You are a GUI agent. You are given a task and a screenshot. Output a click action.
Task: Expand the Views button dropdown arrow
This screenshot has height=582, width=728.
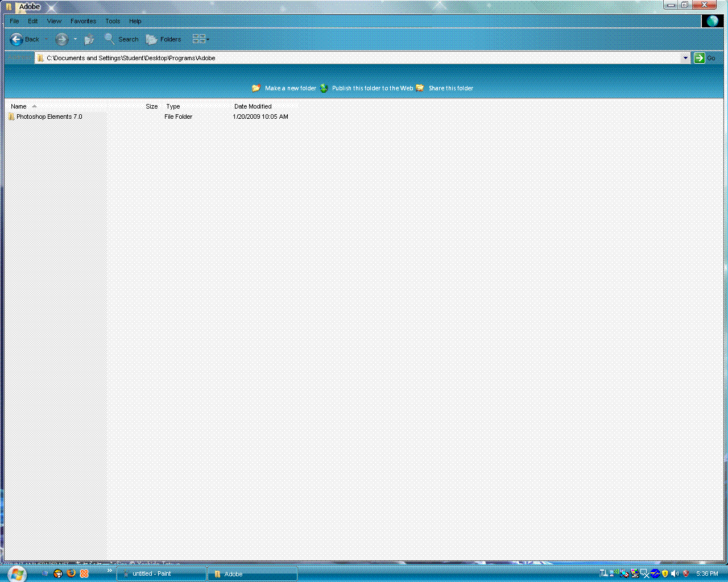(x=207, y=39)
